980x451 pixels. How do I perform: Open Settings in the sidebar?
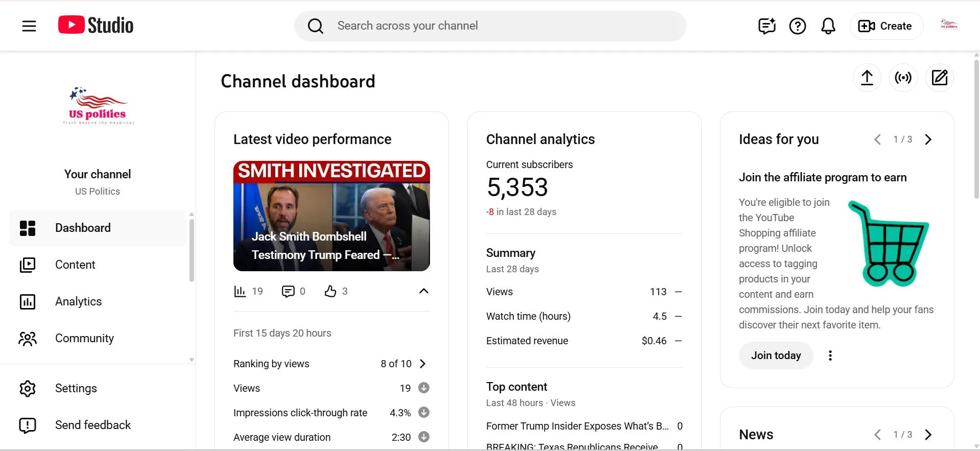tap(98, 388)
